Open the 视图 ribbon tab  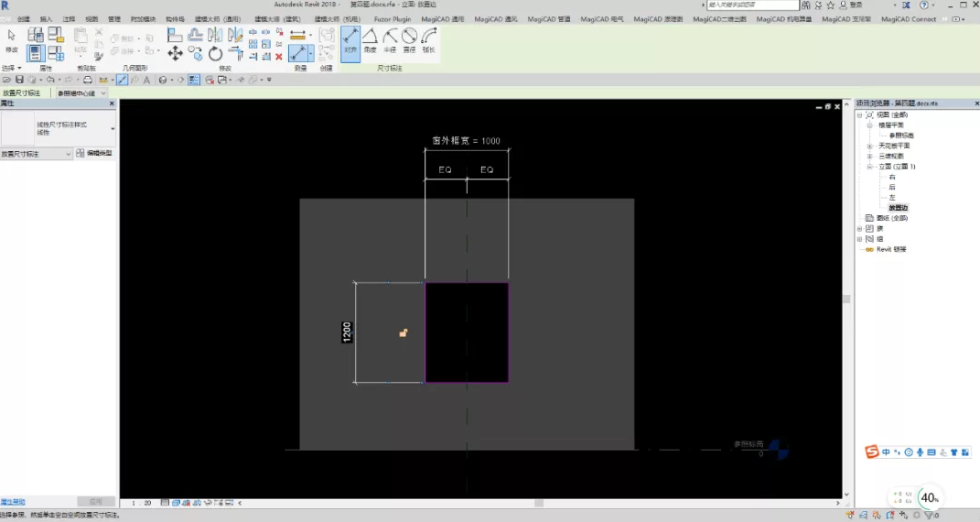92,19
